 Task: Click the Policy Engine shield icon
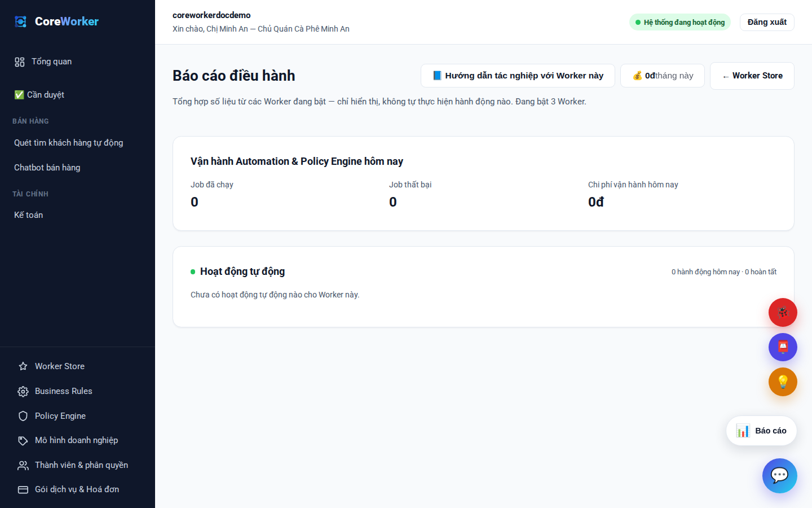click(x=23, y=416)
